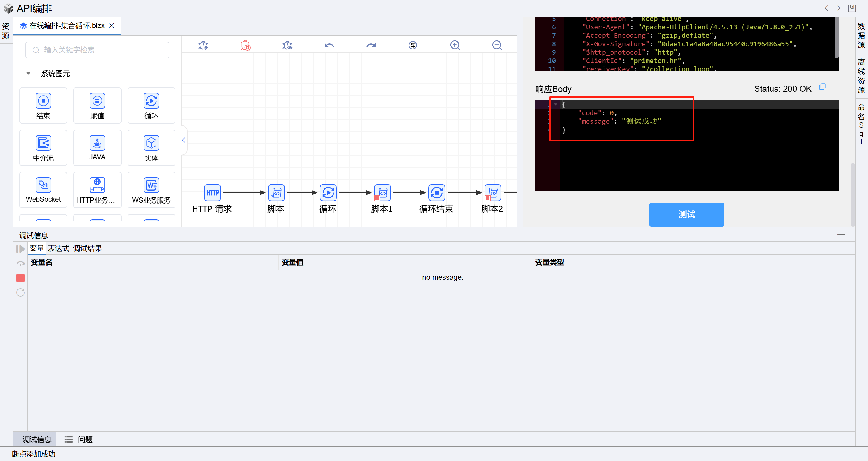Click the undo arrow in canvas toolbar

[329, 45]
